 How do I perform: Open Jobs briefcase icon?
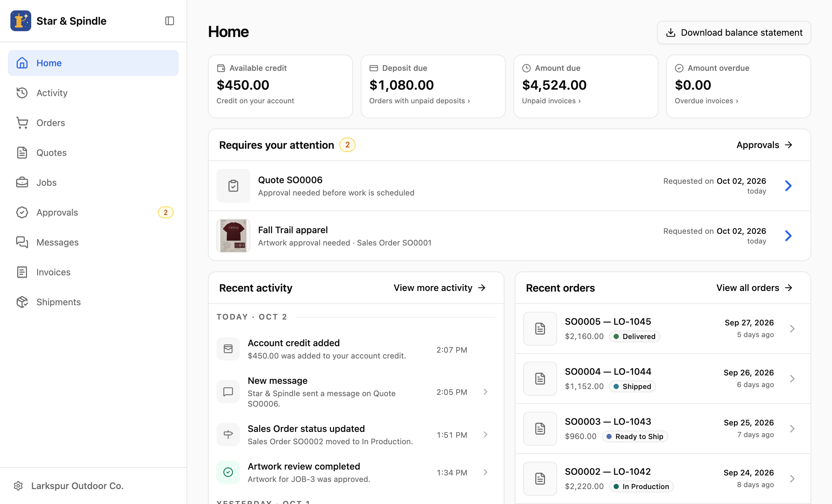click(22, 183)
